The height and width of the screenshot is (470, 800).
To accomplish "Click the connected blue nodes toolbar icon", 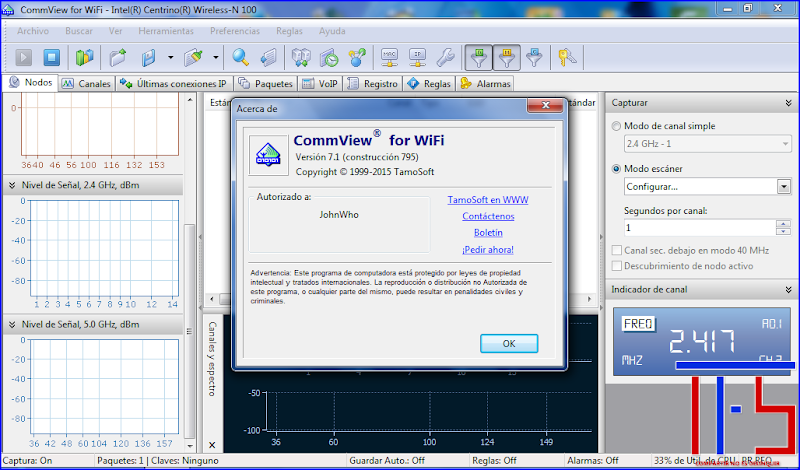I will click(358, 57).
